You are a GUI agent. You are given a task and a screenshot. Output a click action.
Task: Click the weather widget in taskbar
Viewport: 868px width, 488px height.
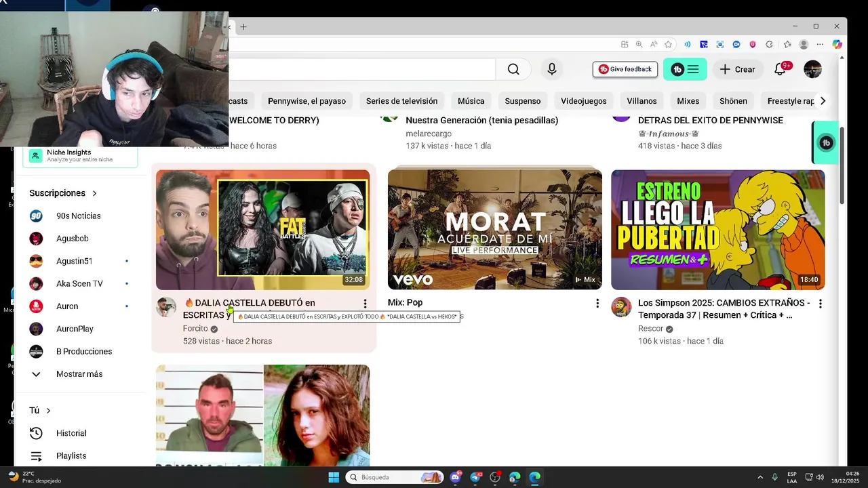(34, 477)
